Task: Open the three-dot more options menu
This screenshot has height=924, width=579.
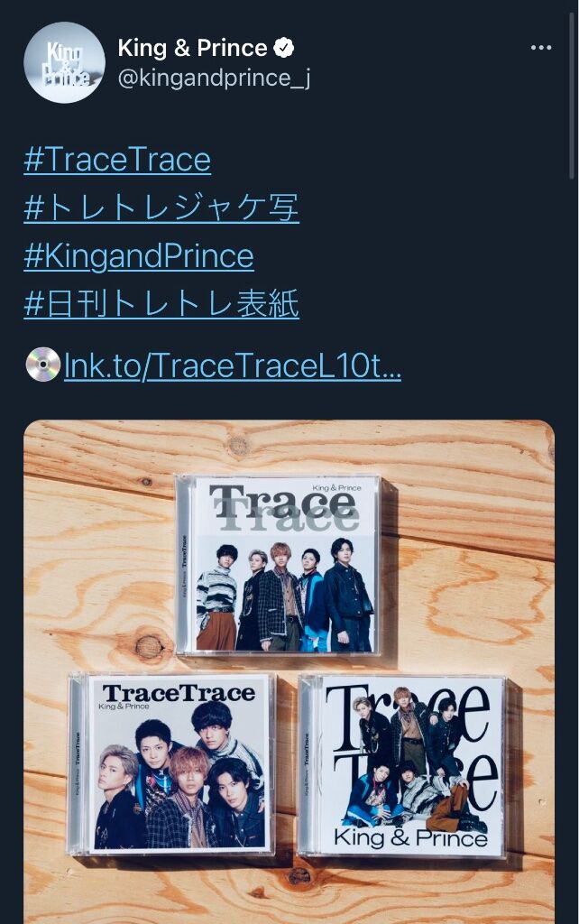Action: [541, 48]
